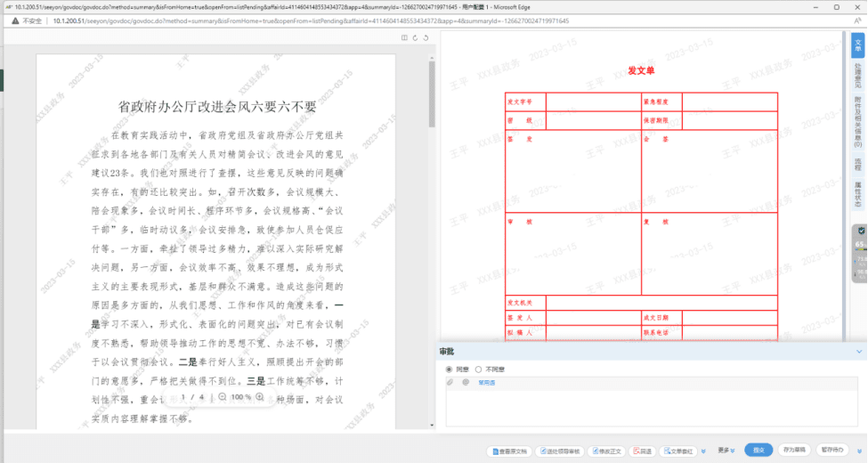The width and height of the screenshot is (868, 463).
Task: Click the 100 % zoom level text
Action: click(240, 397)
